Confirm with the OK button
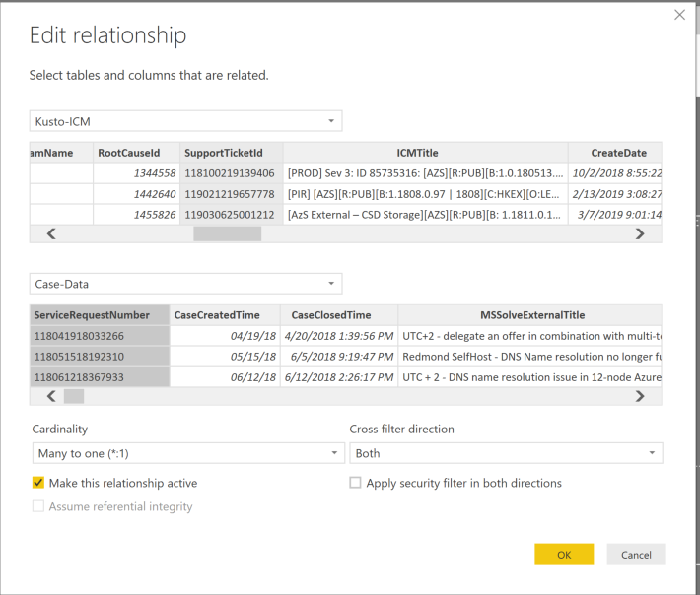Screen dimensions: 700x595 click(x=564, y=555)
